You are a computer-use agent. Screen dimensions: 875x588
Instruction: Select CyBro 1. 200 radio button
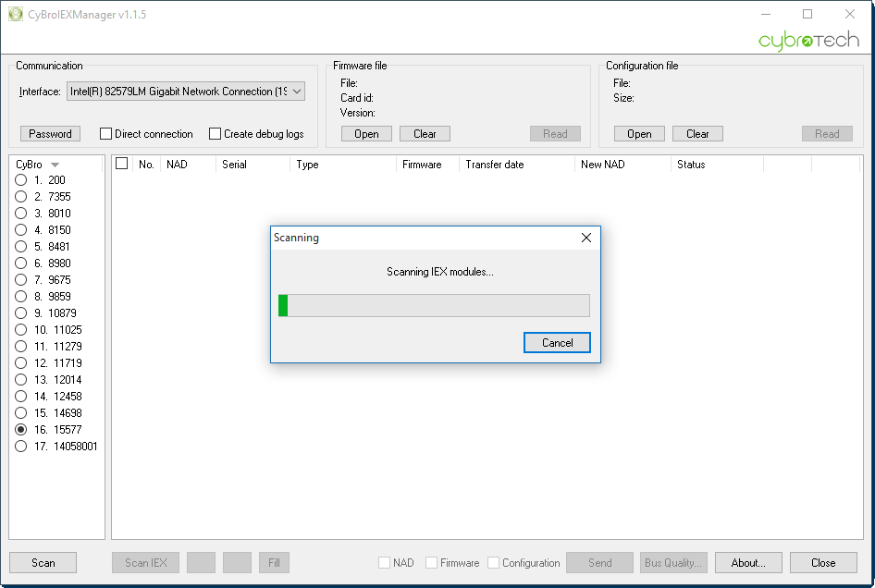[20, 180]
